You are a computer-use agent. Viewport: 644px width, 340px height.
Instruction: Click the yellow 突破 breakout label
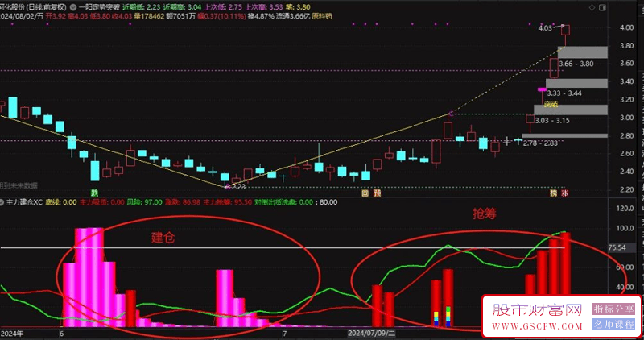[x=551, y=104]
